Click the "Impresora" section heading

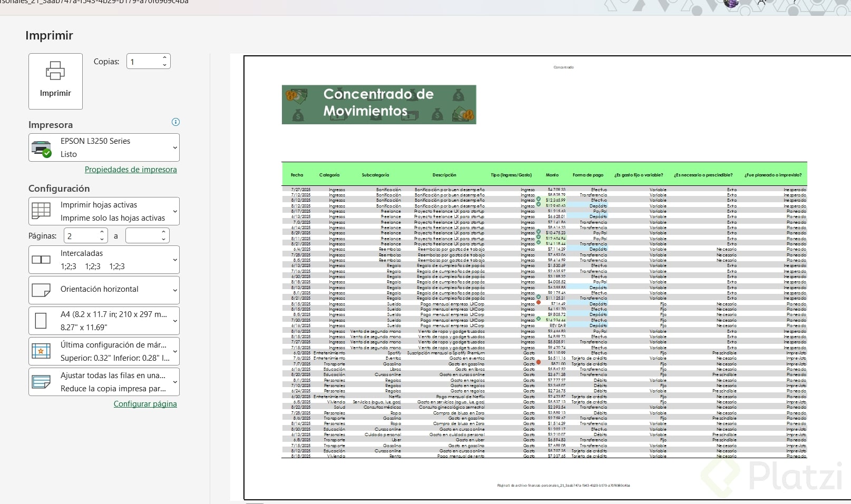coord(51,125)
